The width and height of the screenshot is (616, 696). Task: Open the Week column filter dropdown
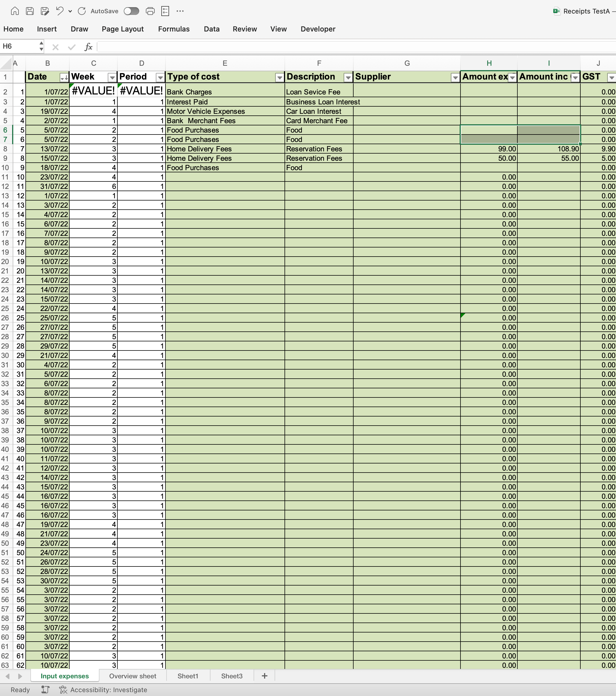pyautogui.click(x=112, y=78)
